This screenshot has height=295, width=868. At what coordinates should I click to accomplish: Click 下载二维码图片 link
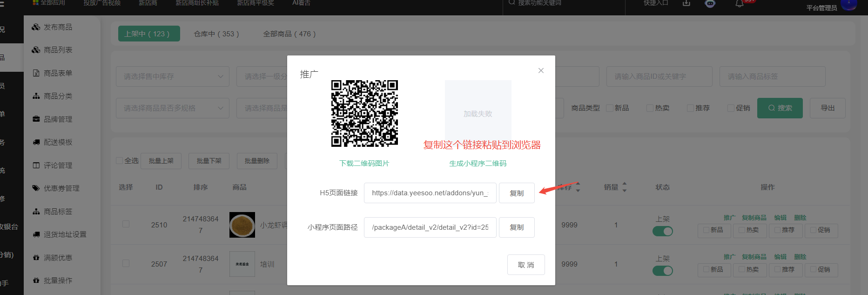click(364, 164)
